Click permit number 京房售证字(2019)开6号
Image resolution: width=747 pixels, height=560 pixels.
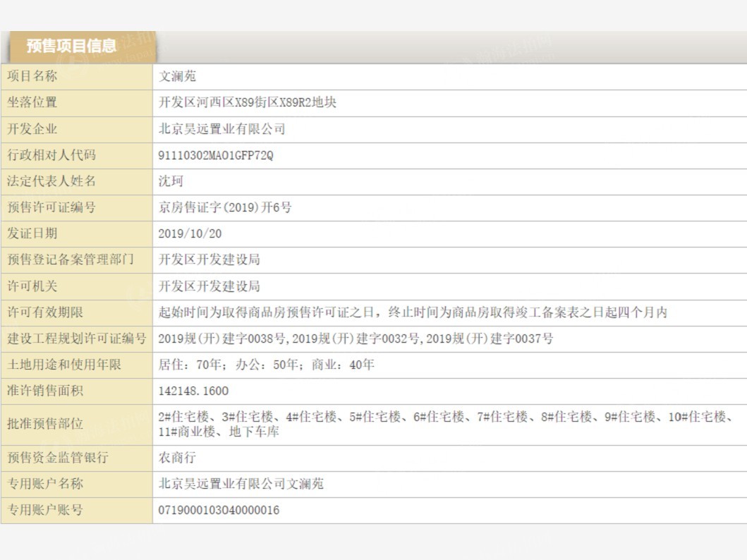tap(225, 207)
